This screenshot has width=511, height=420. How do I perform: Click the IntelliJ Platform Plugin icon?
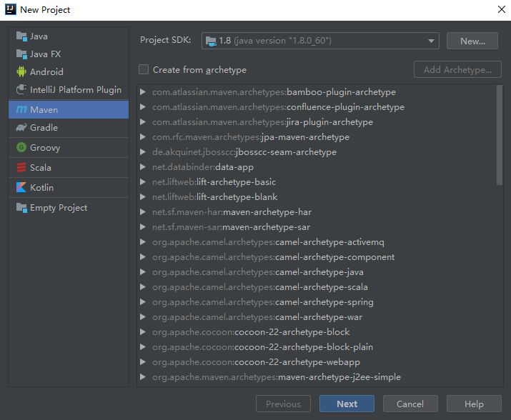(21, 91)
